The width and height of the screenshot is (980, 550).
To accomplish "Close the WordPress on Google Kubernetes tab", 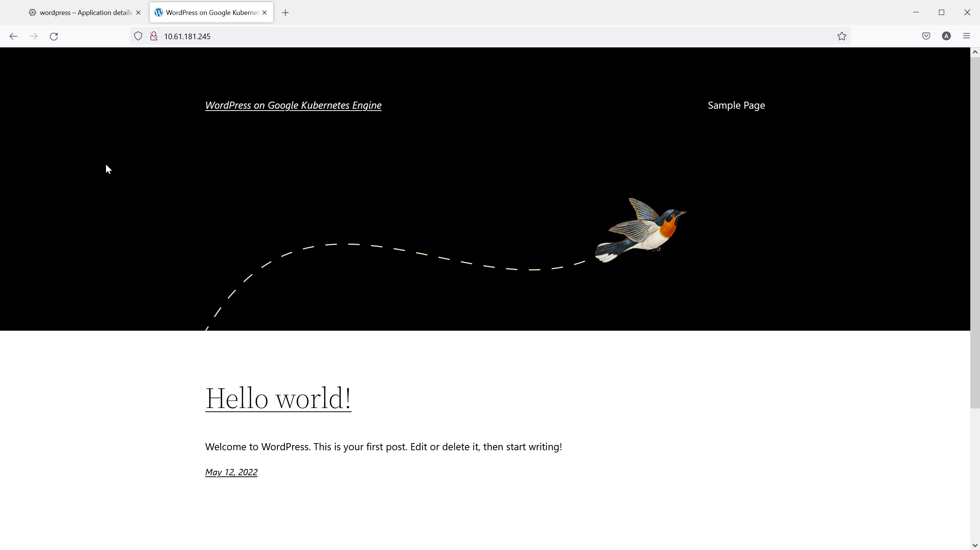I will 265,13.
